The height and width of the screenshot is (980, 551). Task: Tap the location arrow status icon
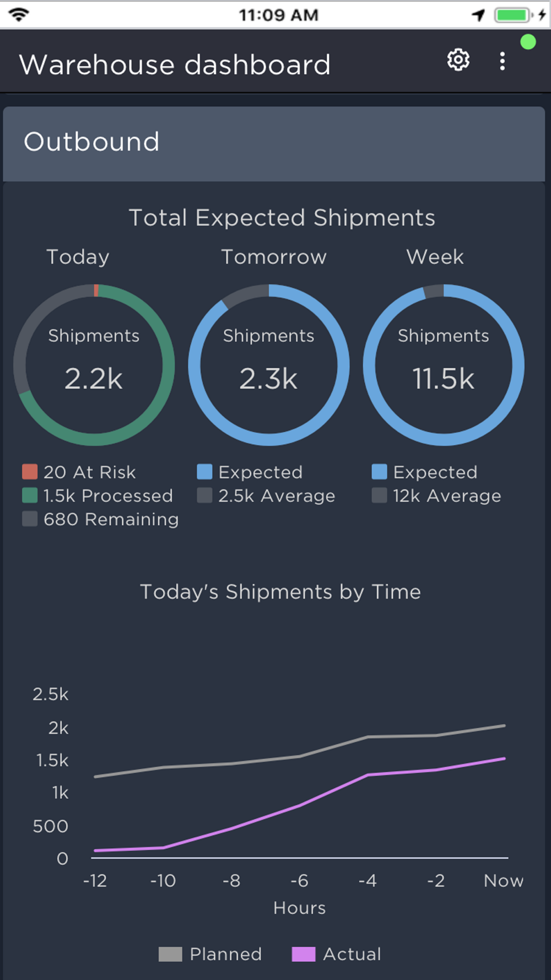click(x=478, y=15)
